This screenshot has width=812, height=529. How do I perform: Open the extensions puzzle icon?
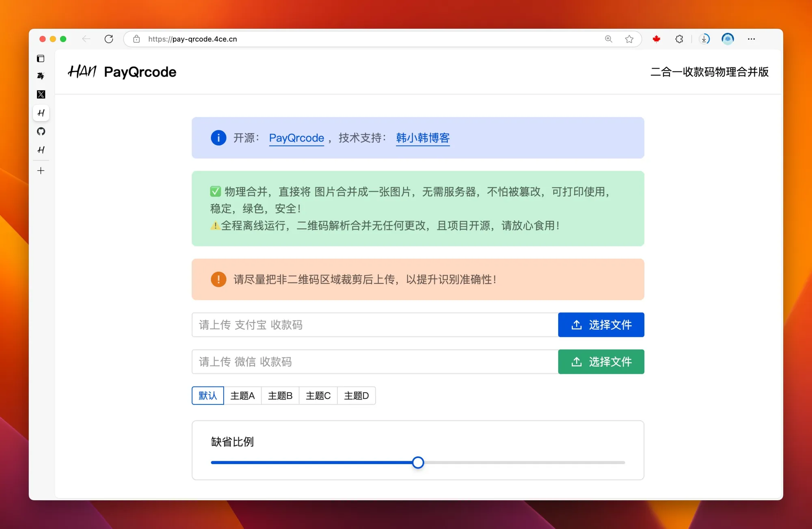(679, 39)
